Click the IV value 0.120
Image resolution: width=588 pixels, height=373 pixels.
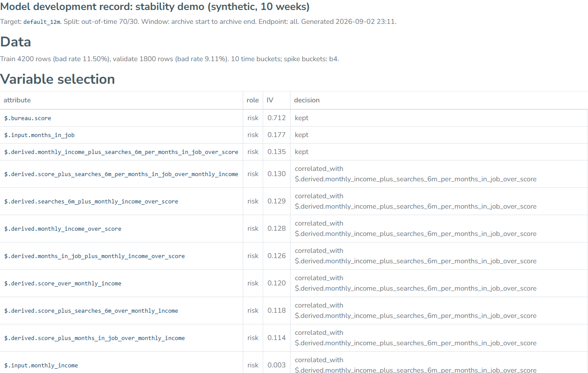pos(277,283)
